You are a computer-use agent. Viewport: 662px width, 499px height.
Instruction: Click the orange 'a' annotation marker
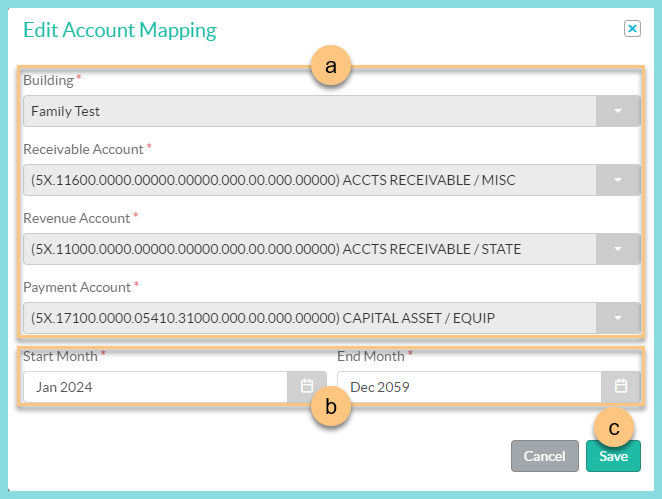(330, 66)
